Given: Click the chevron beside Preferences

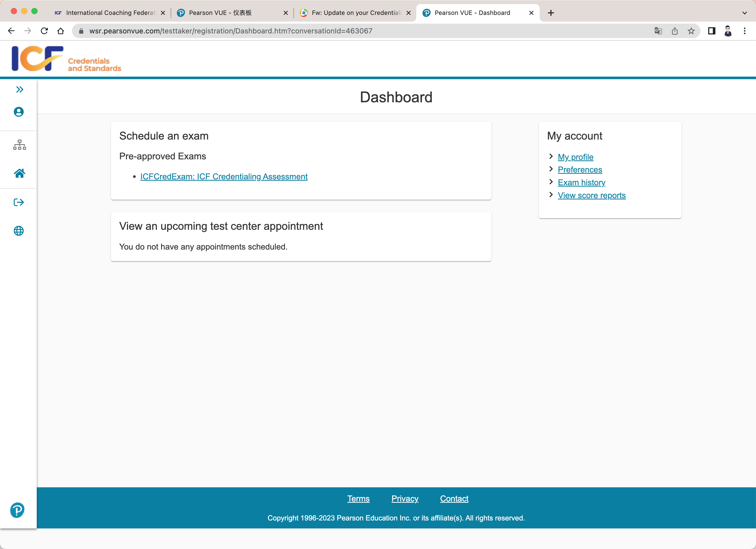Looking at the screenshot, I should pyautogui.click(x=551, y=169).
